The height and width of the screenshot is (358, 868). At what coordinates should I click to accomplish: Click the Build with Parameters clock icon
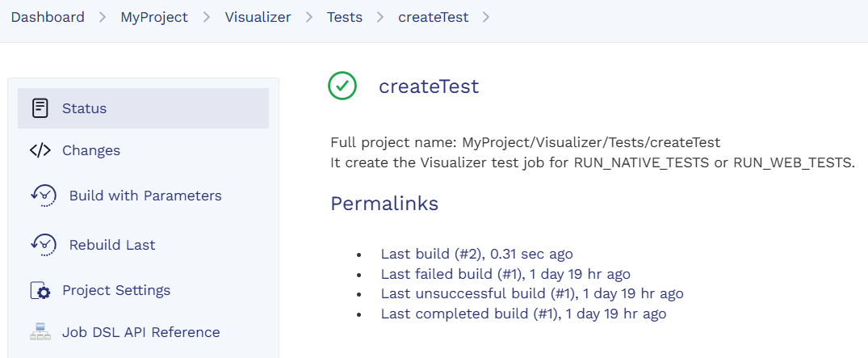click(44, 196)
